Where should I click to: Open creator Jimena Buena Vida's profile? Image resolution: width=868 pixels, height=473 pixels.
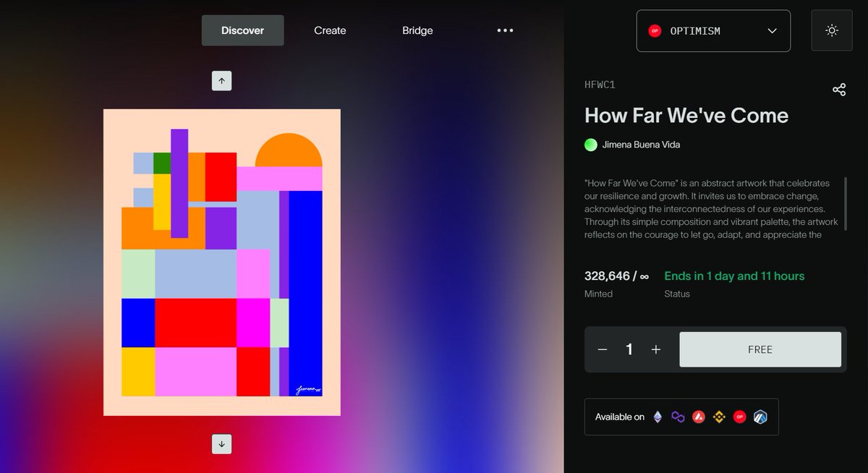[641, 145]
